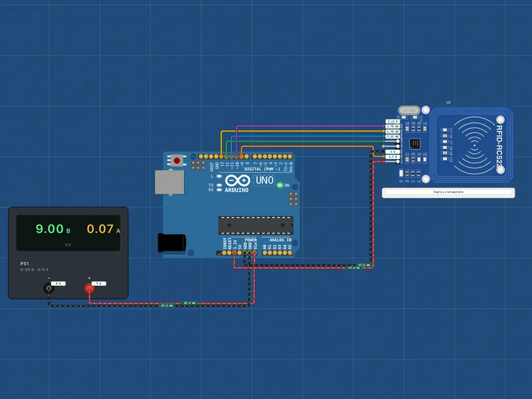This screenshot has height=399, width=532.
Task: Click the ATmega microcontroller chip on the Arduino
Action: pyautogui.click(x=256, y=225)
